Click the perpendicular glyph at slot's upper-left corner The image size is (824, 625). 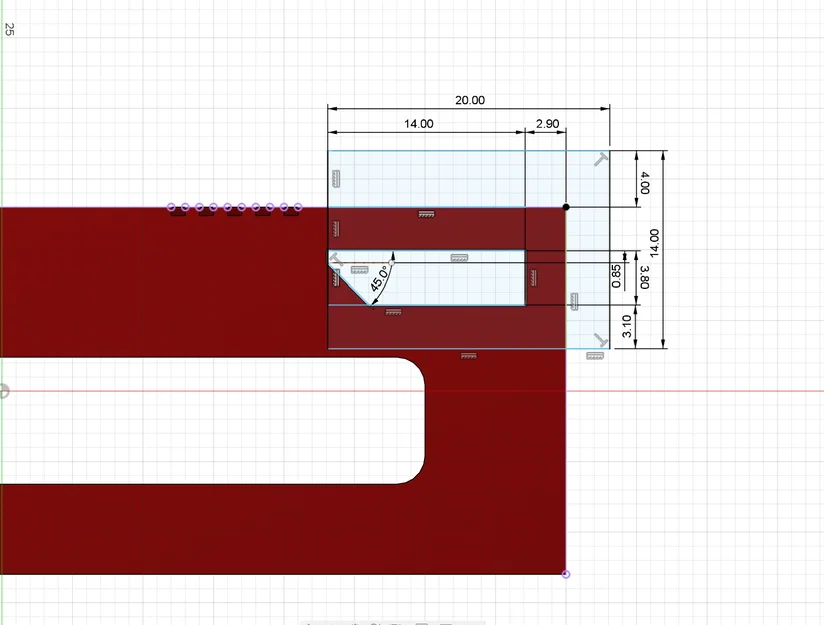click(x=336, y=259)
